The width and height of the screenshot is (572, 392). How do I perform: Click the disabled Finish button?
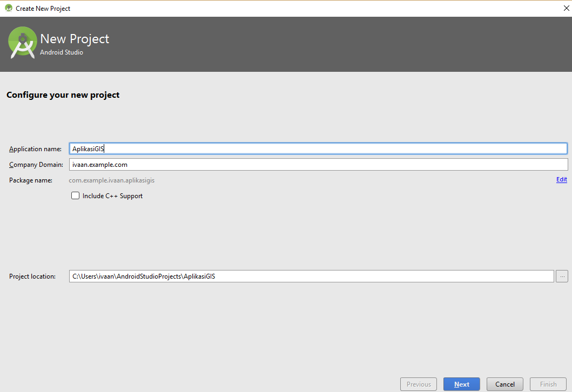[x=548, y=384]
